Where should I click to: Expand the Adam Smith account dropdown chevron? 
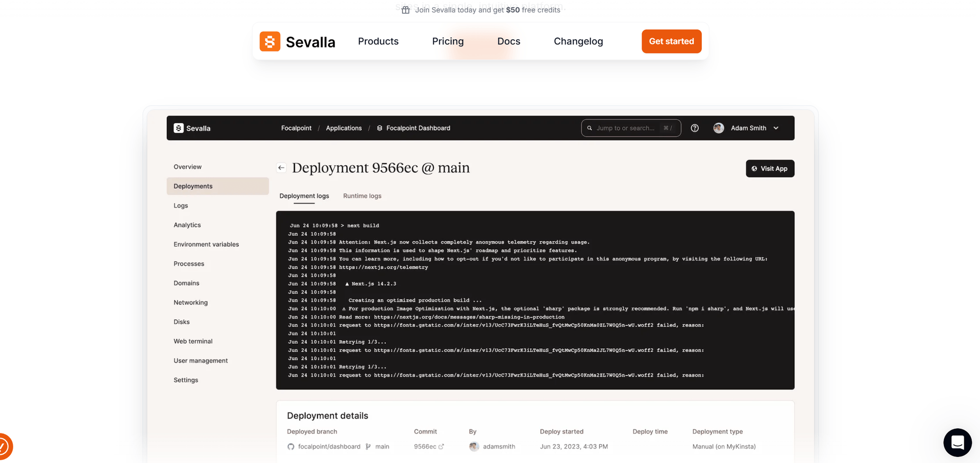[776, 128]
